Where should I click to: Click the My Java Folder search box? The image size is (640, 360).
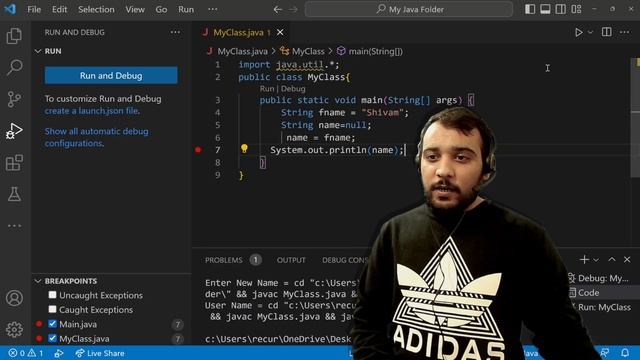409,9
